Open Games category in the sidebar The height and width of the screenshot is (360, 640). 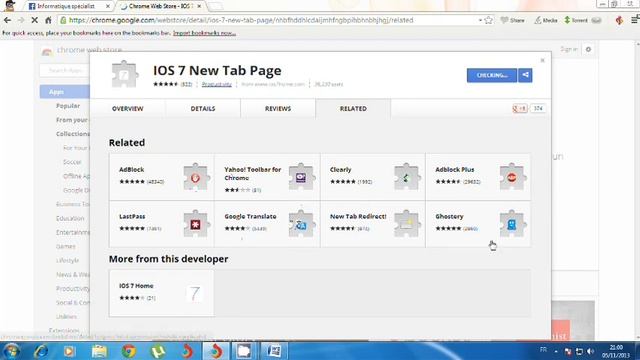point(66,247)
